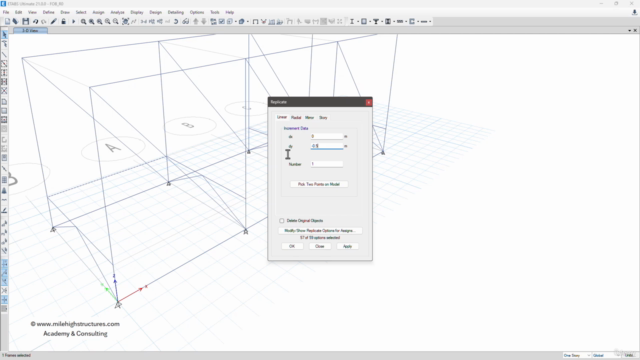Click the dy increment input field

[x=327, y=146]
